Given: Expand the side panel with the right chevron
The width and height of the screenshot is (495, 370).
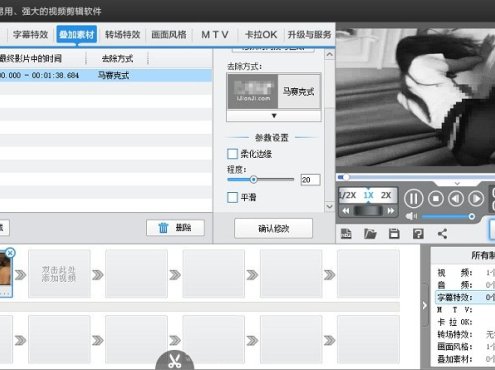Looking at the screenshot, I should (x=424, y=305).
